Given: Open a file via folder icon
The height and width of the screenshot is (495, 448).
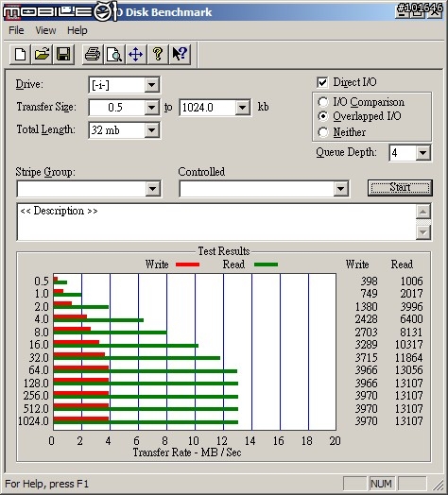Looking at the screenshot, I should (42, 54).
